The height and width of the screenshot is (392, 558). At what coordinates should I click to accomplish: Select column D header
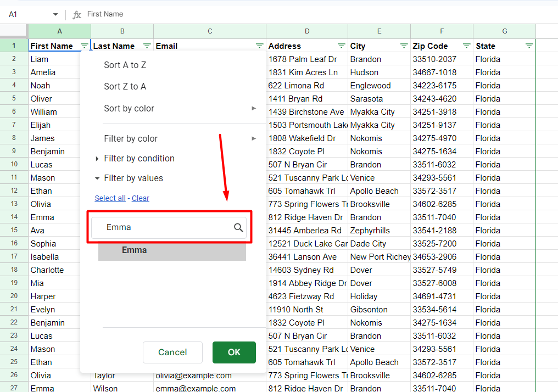click(x=307, y=31)
